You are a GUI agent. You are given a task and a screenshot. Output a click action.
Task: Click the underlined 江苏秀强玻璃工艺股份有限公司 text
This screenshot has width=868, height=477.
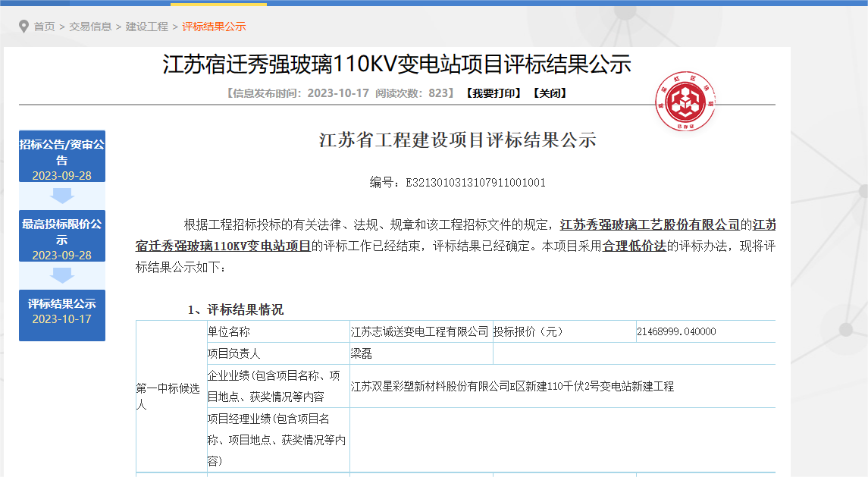pos(650,225)
